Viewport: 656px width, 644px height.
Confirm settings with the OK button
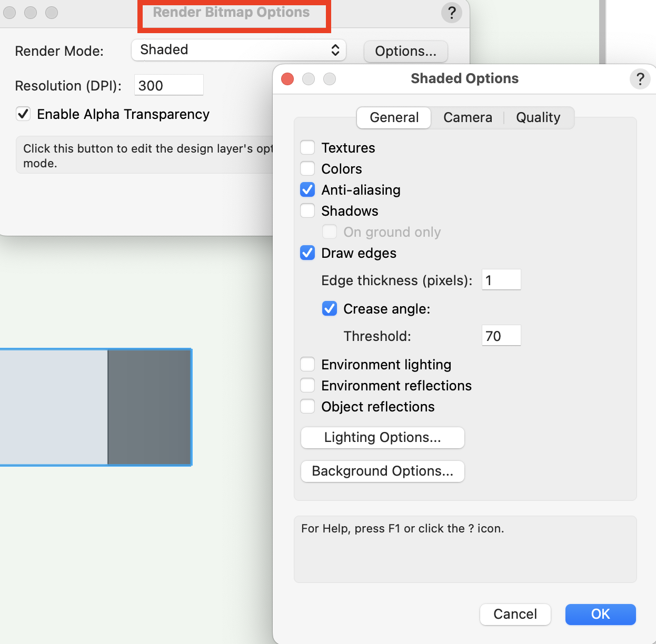(600, 614)
